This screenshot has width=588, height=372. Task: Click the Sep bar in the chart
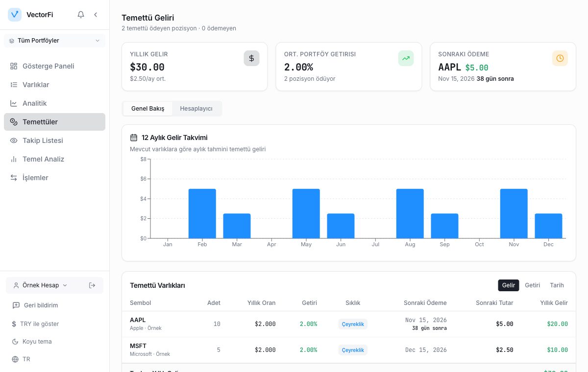(x=444, y=226)
